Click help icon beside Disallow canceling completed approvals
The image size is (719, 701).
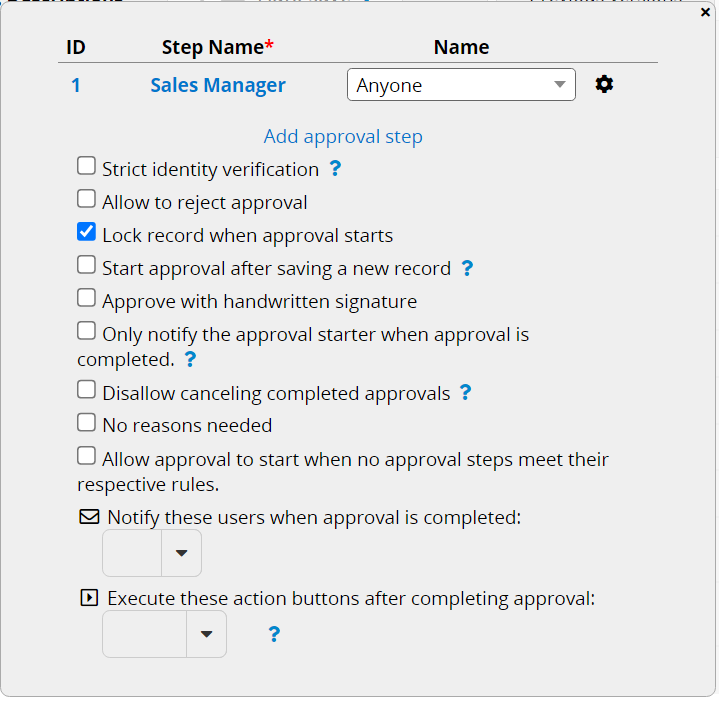pos(465,392)
